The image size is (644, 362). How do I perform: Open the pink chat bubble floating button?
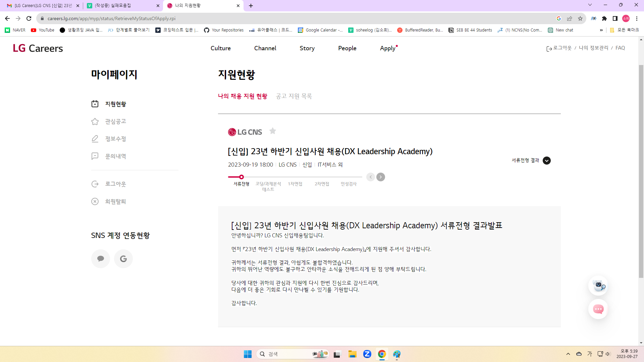(598, 309)
